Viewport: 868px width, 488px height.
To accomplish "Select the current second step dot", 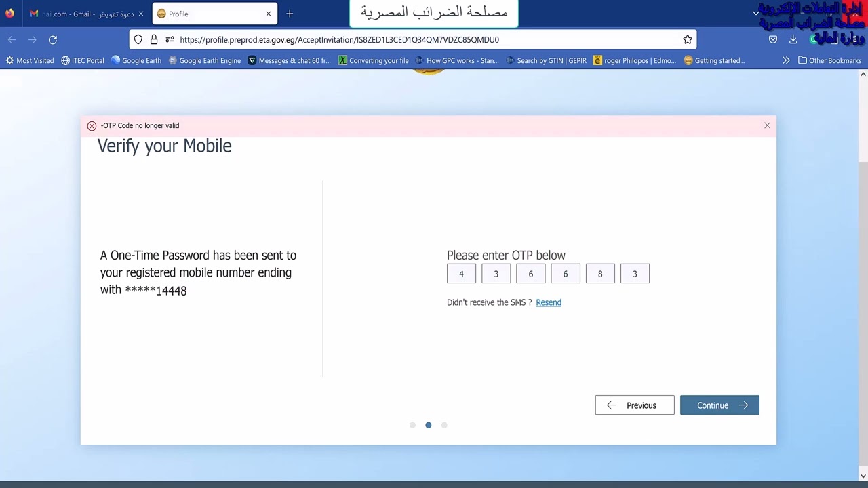I will coord(428,425).
